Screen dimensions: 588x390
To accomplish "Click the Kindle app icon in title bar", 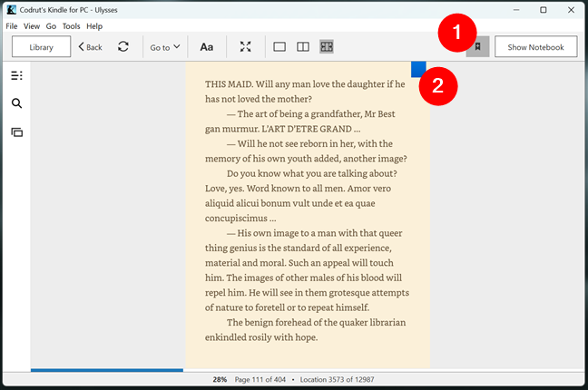I will pos(10,10).
